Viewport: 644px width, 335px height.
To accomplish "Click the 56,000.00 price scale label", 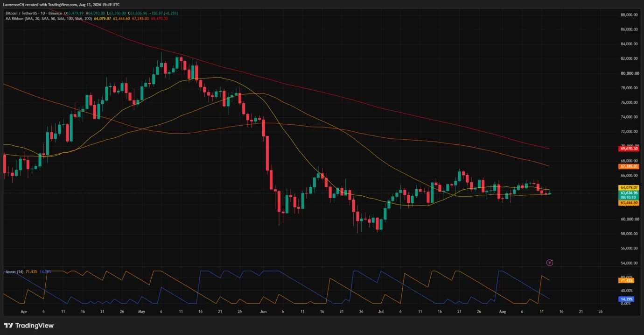I will click(x=629, y=249).
